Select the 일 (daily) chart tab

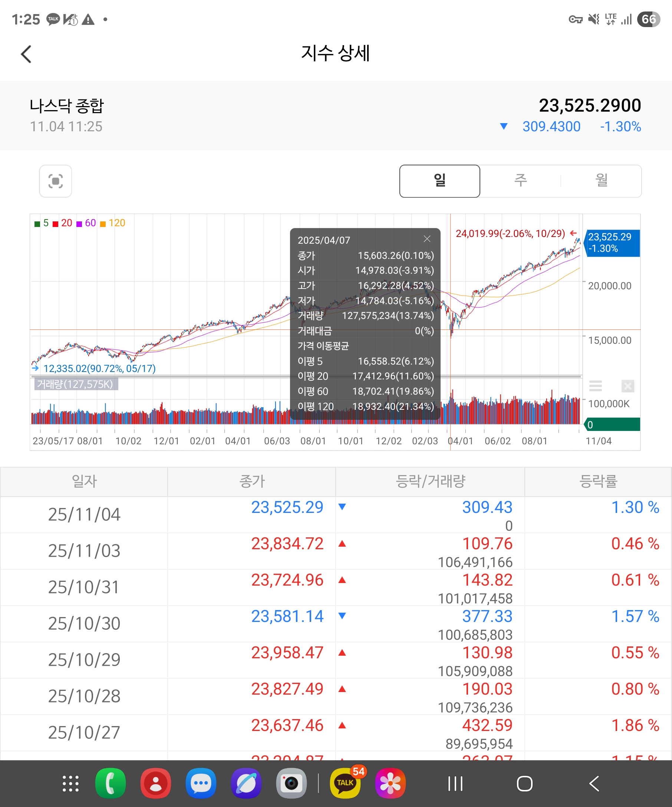(439, 181)
